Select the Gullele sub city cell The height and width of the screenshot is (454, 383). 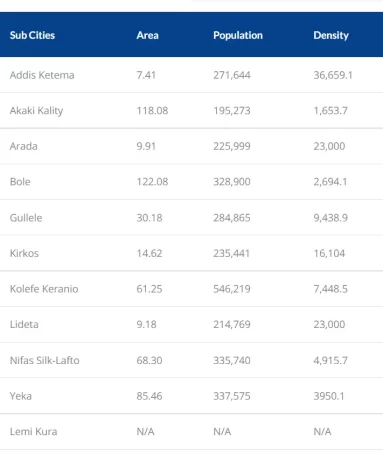[26, 218]
